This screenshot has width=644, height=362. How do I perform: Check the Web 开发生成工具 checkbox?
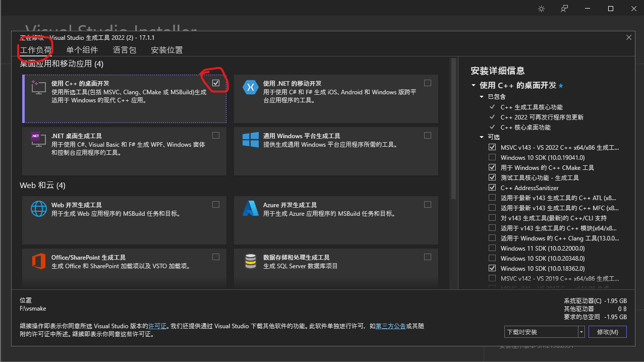coord(216,204)
